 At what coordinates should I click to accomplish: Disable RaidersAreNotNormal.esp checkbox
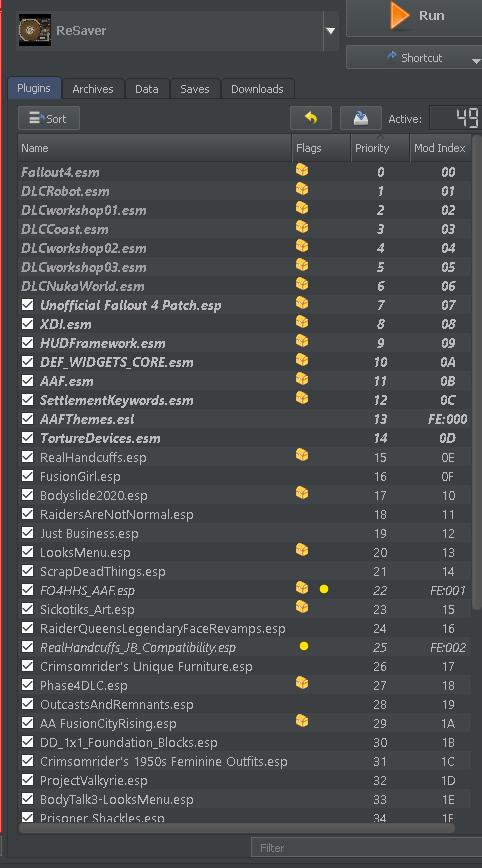click(x=28, y=514)
